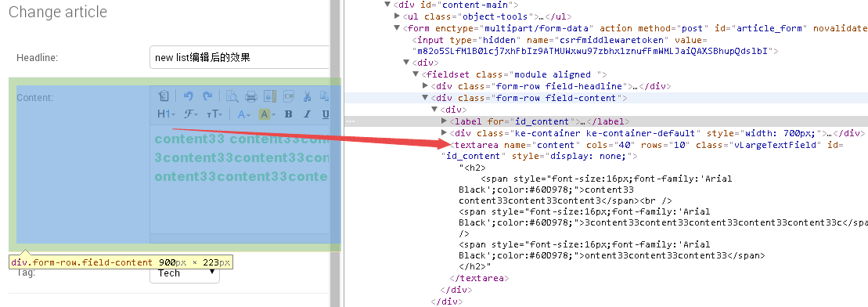Open the Tag dropdown showing Tech
Image resolution: width=868 pixels, height=307 pixels.
coord(185,273)
